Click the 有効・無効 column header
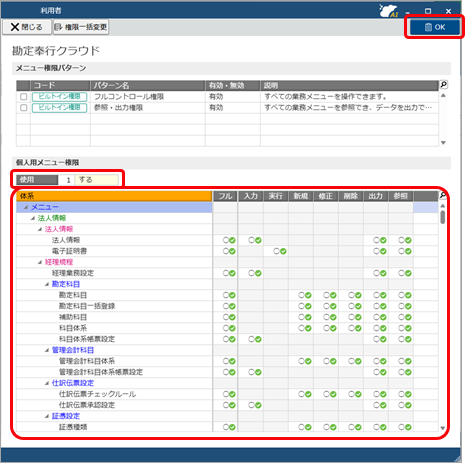Image resolution: width=465 pixels, height=463 pixels. click(x=233, y=85)
